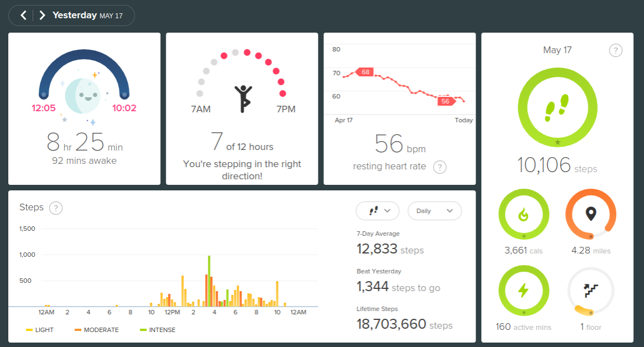Click the 10,106 steps total

557,165
